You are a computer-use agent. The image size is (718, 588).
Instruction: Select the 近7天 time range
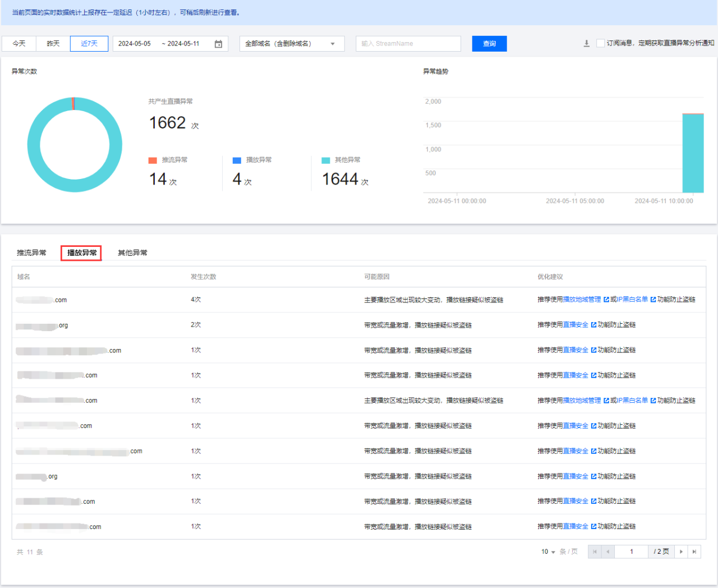[89, 44]
